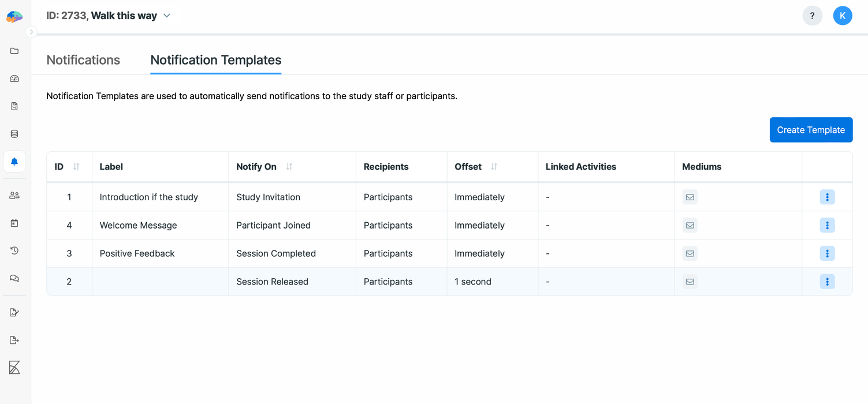Viewport: 868px width, 404px height.
Task: Click the dashboard gauge icon in the sidebar
Action: point(14,78)
